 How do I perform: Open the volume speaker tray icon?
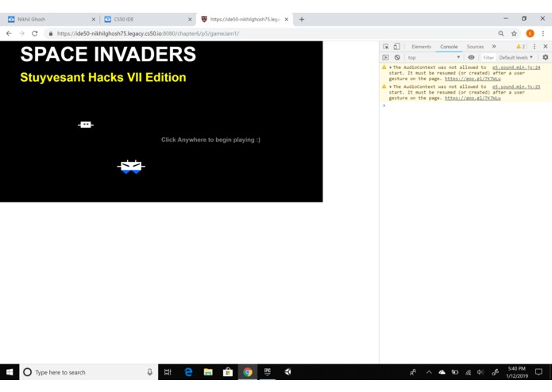click(481, 372)
